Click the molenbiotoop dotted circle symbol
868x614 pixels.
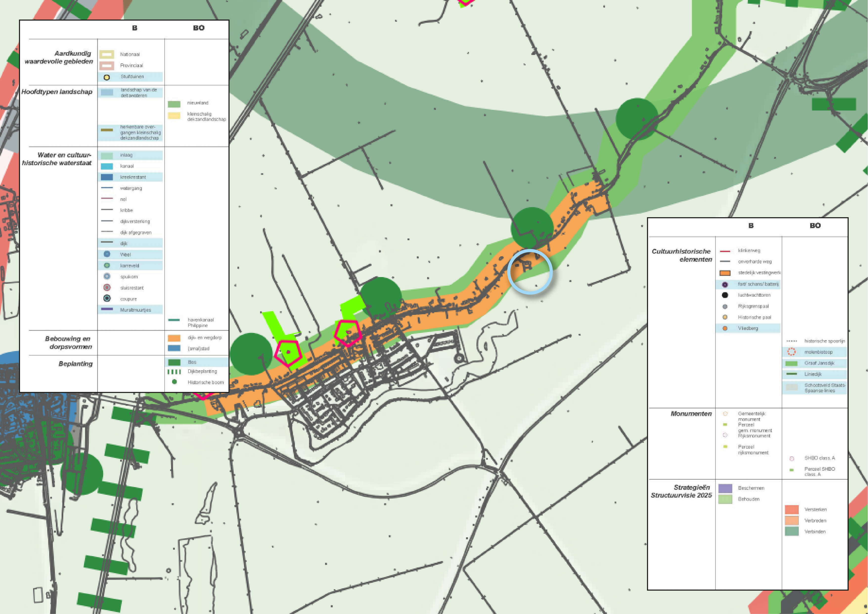pos(791,352)
